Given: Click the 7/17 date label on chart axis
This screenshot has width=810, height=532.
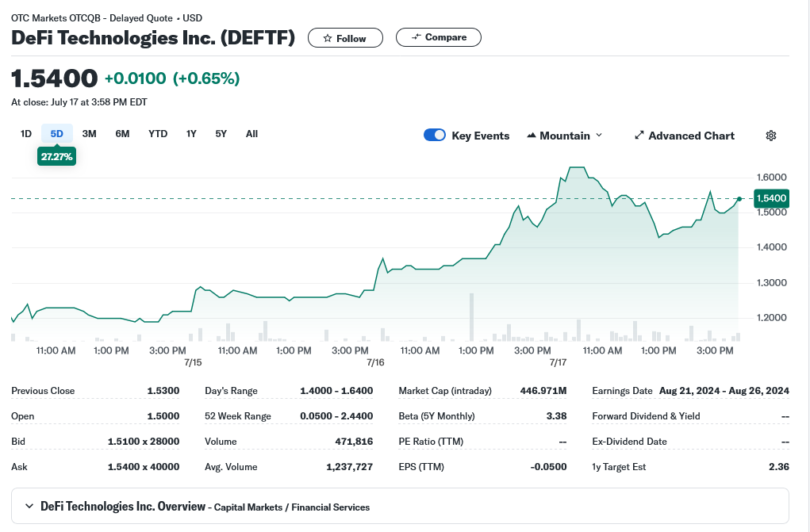Looking at the screenshot, I should (558, 362).
